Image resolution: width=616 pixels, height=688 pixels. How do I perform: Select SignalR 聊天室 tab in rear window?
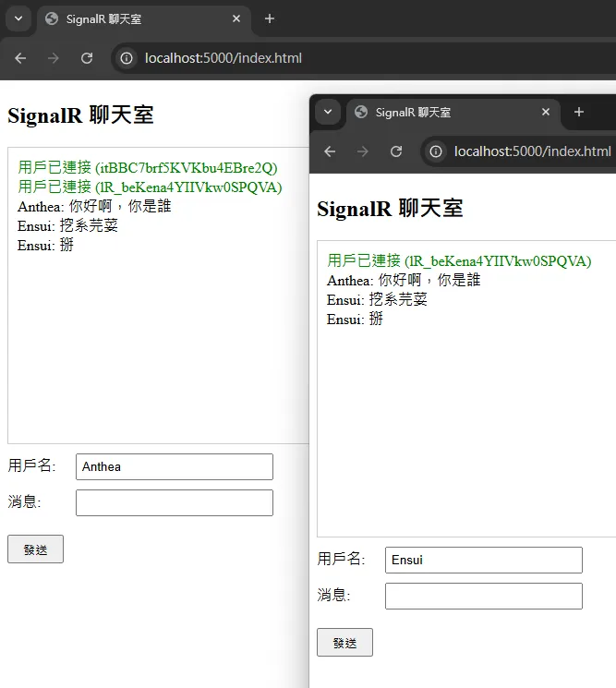pyautogui.click(x=144, y=19)
